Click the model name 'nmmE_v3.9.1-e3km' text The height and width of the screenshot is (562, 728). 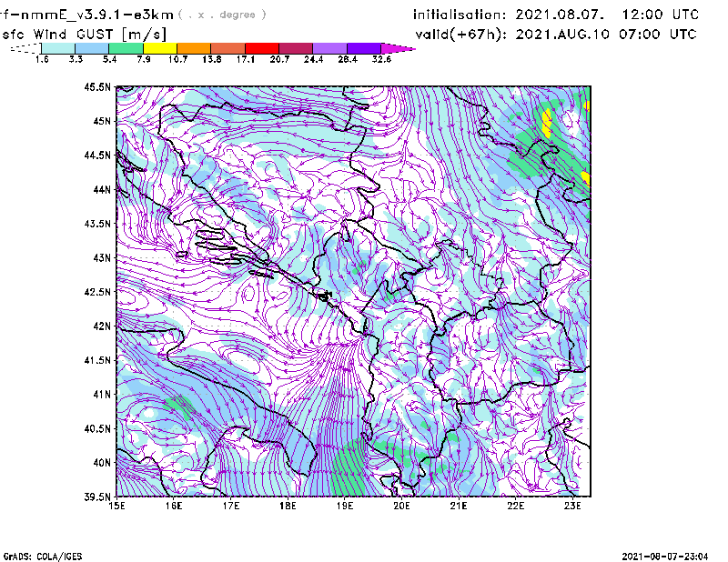click(96, 15)
